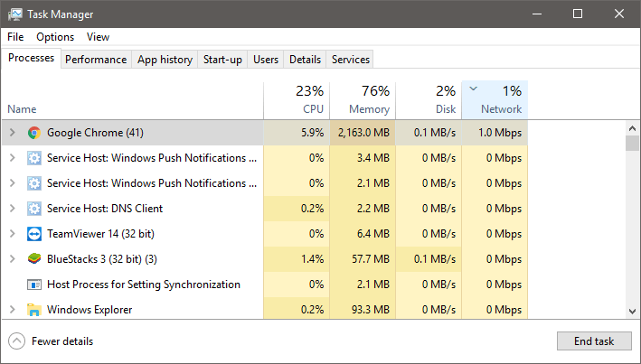Click the Host Process for Setting Synchronization icon
The image size is (641, 364).
click(34, 285)
